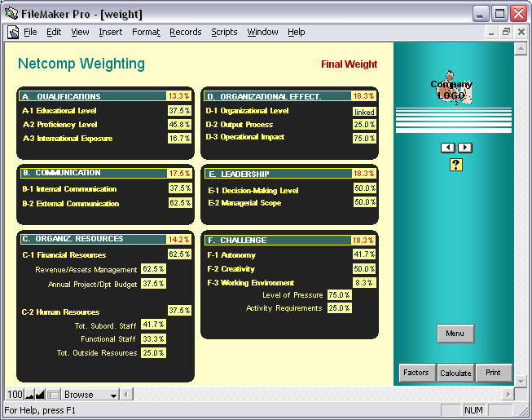This screenshot has width=532, height=420.
Task: Click the 100 zoom level box
Action: [x=15, y=395]
